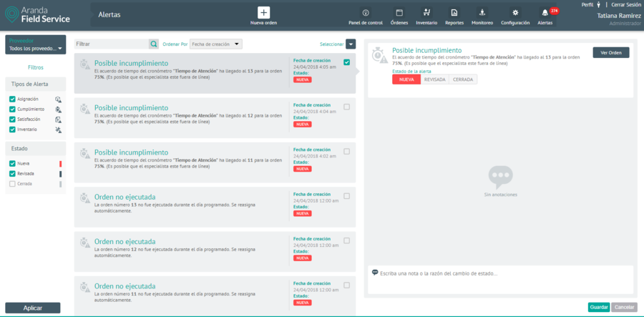Screen dimensions: 644x317
Task: Expand the Fecha de creación sort dropdown
Action: point(216,44)
